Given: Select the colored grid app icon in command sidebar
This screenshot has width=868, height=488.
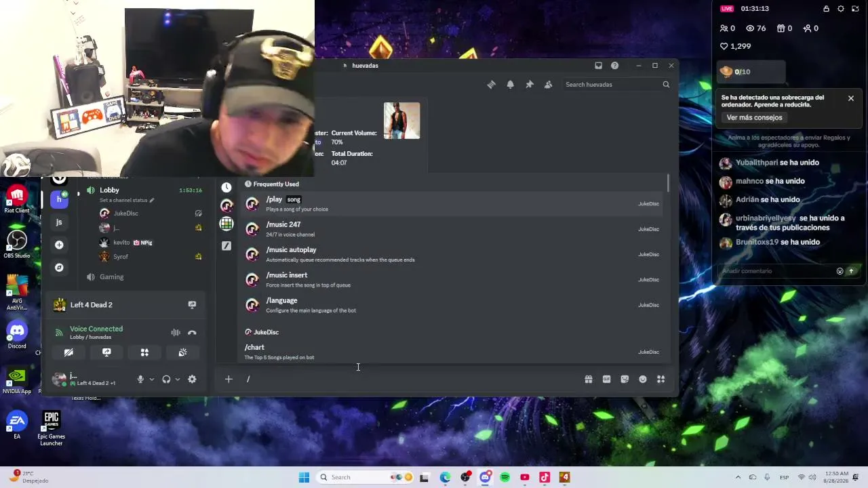Looking at the screenshot, I should click(226, 224).
